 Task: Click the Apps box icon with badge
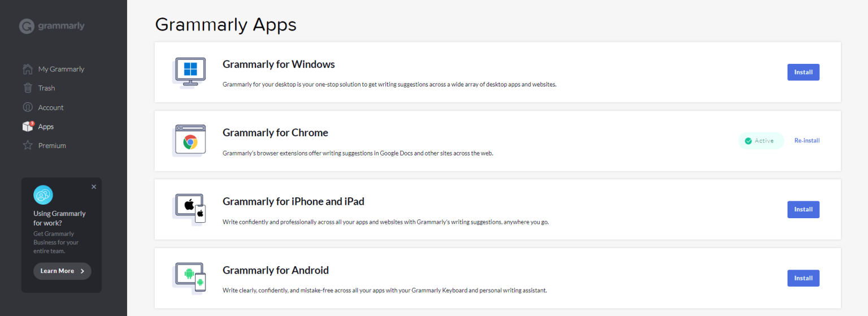pyautogui.click(x=28, y=127)
